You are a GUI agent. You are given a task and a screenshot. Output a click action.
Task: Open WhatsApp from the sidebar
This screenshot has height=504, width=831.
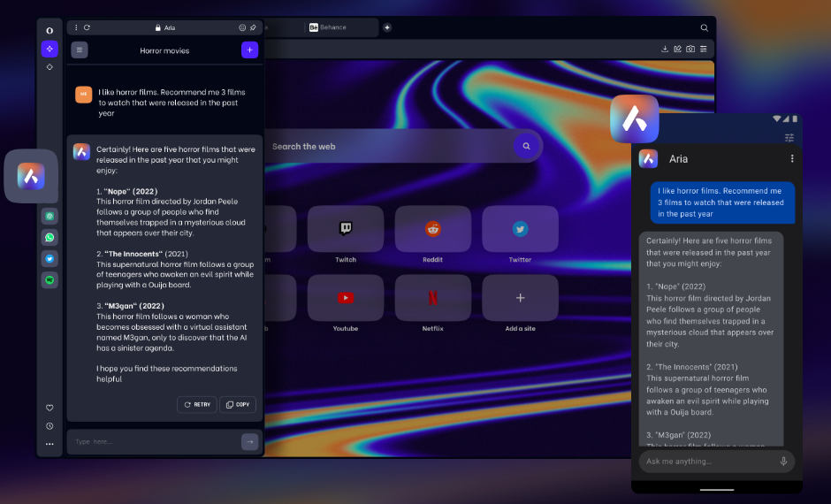(50, 237)
